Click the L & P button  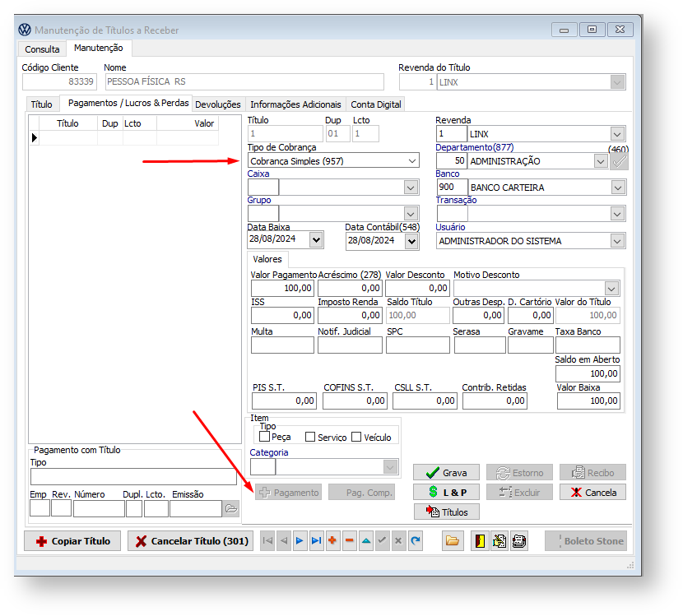446,492
